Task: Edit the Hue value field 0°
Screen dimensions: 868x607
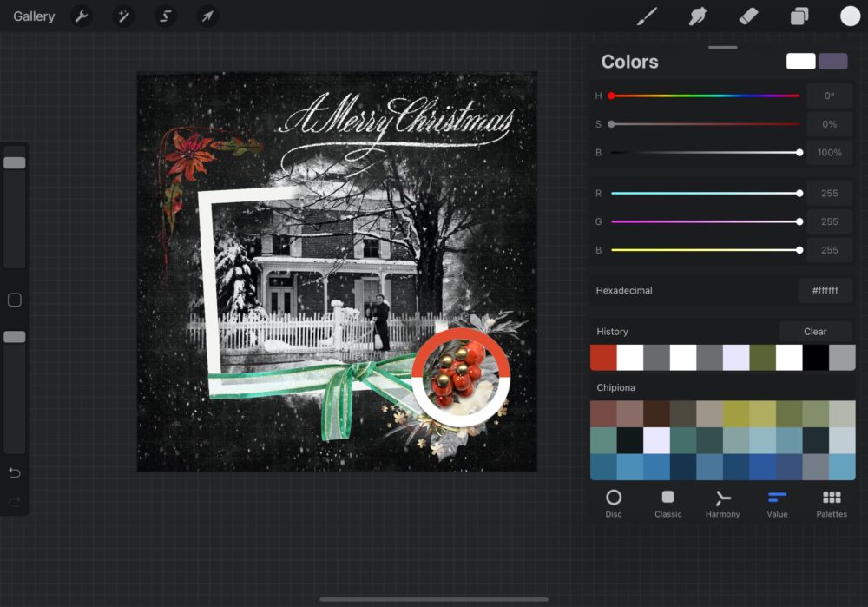Action: 829,96
